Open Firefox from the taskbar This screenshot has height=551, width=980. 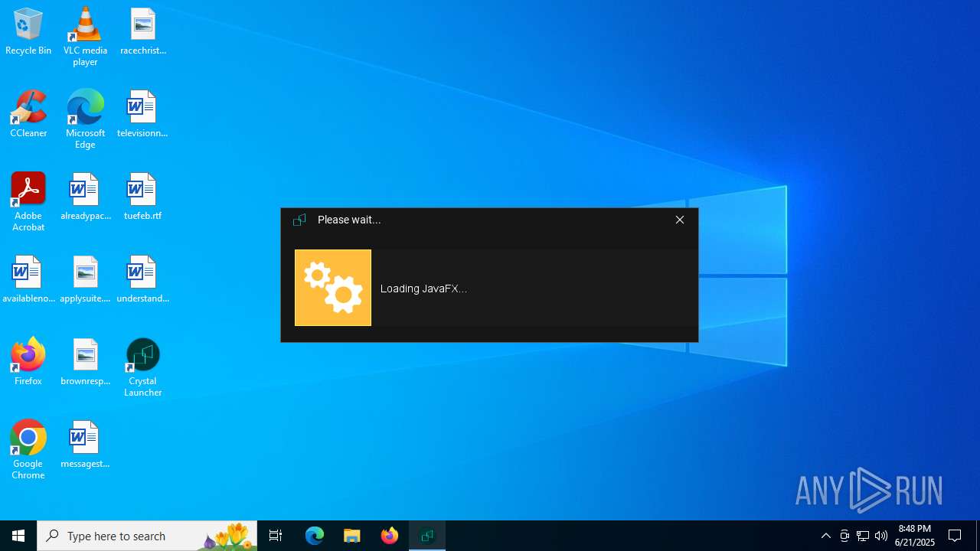pos(390,536)
